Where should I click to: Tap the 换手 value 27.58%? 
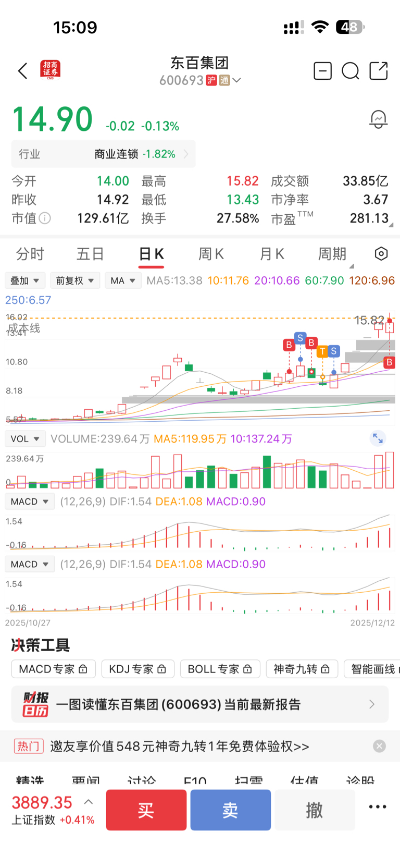coord(238,218)
